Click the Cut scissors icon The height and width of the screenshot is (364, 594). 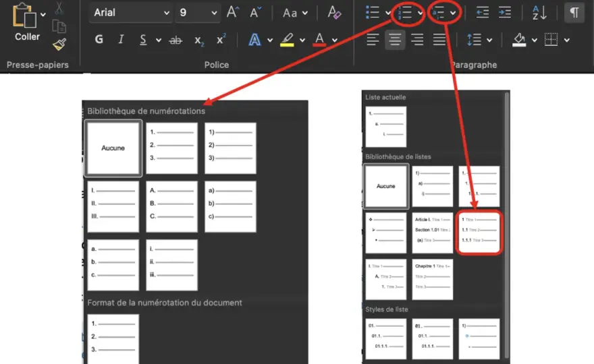pyautogui.click(x=59, y=8)
